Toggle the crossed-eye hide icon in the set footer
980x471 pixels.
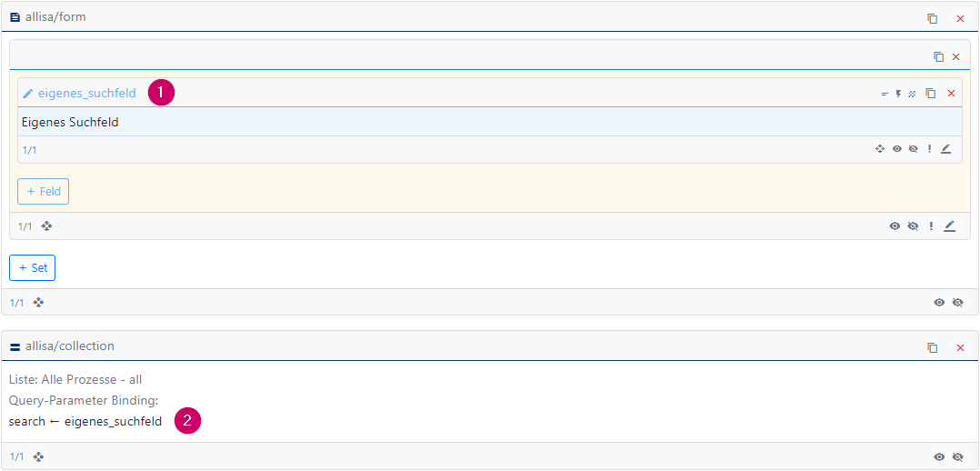[913, 226]
